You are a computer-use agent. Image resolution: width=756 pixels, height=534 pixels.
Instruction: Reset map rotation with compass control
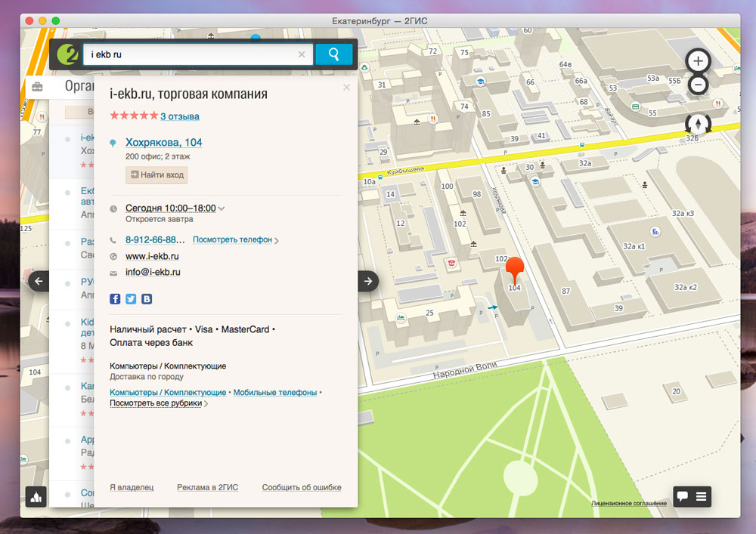point(697,123)
